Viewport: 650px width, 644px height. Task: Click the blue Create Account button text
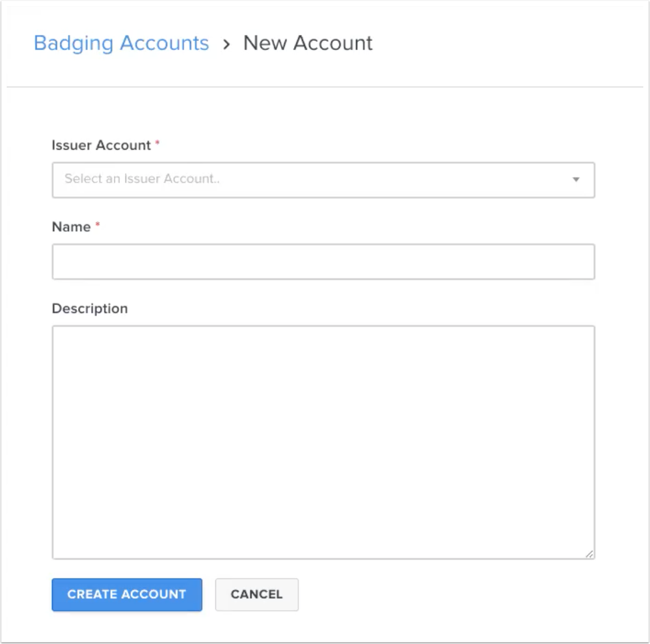point(126,594)
